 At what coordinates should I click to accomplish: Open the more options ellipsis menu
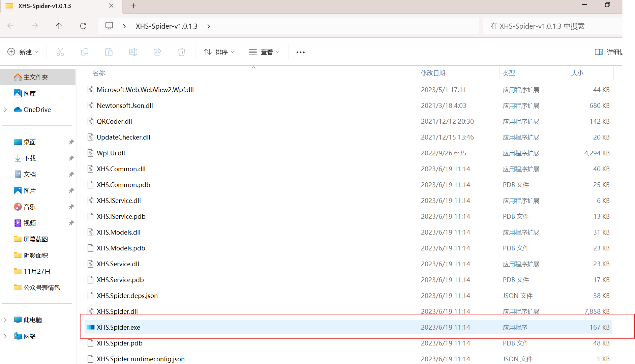(300, 52)
